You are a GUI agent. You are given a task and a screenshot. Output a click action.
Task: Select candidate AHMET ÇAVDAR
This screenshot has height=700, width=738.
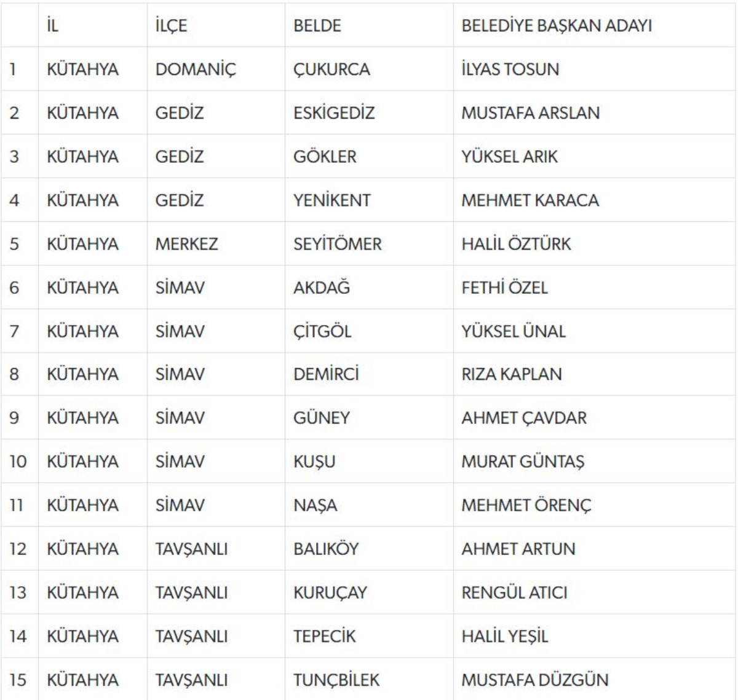coord(524,418)
